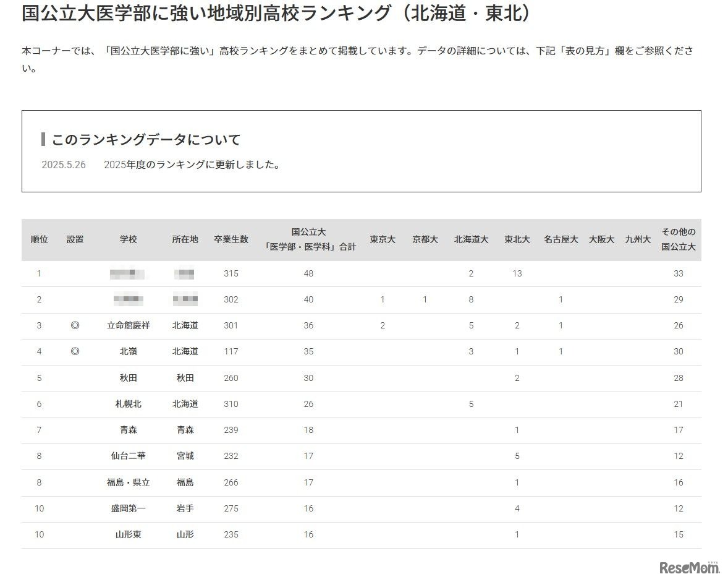Click the 仙台二華 school name
The width and height of the screenshot is (728, 582).
(x=129, y=456)
